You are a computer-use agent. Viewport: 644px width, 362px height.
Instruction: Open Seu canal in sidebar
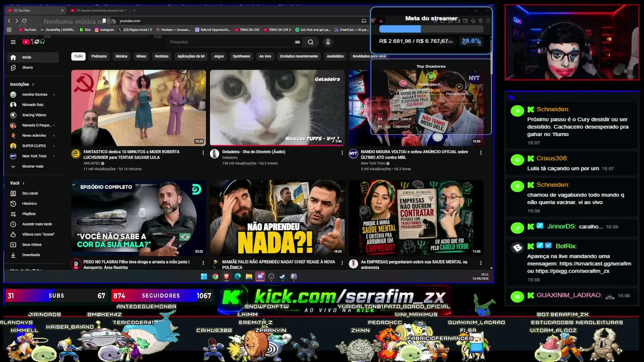tap(33, 193)
